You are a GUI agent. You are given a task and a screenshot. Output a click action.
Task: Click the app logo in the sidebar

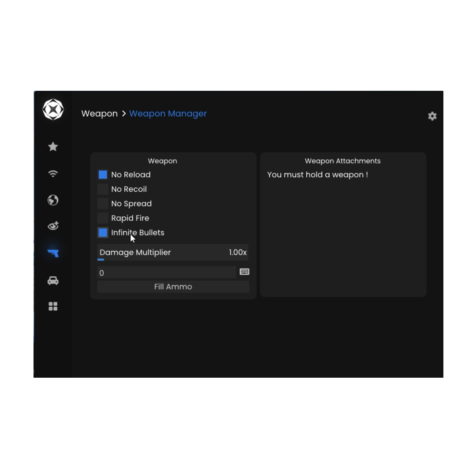(53, 110)
